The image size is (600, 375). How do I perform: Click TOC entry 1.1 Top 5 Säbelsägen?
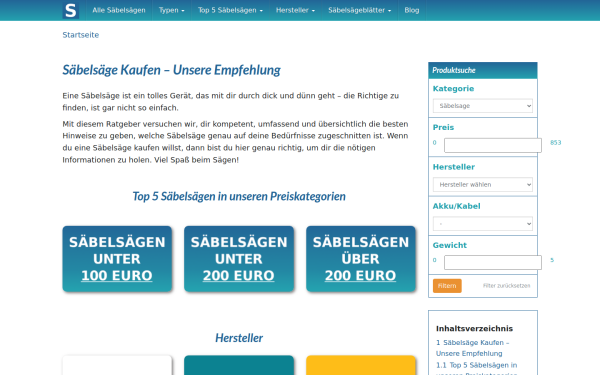[476, 369]
